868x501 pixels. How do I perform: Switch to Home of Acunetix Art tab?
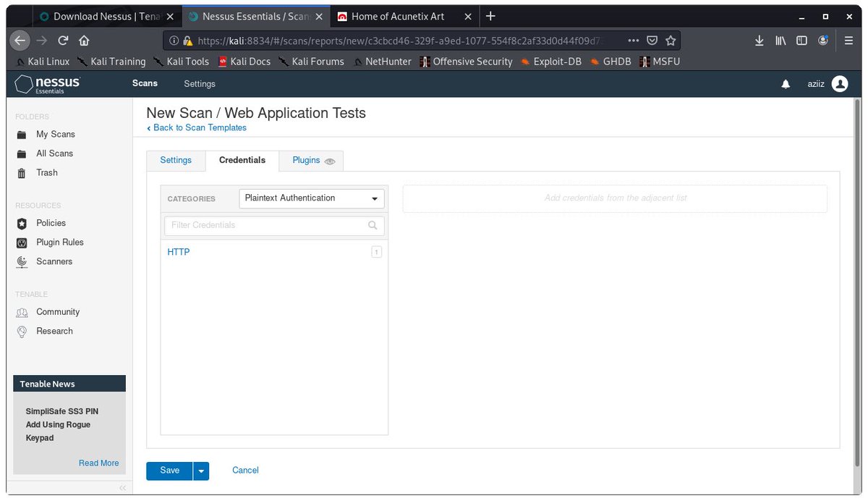pos(398,16)
